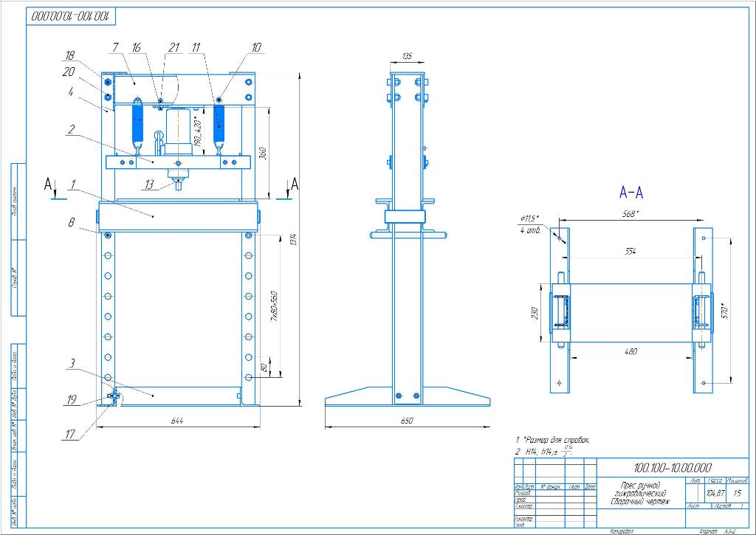Click the 568* dimension in section A-A

pyautogui.click(x=630, y=214)
